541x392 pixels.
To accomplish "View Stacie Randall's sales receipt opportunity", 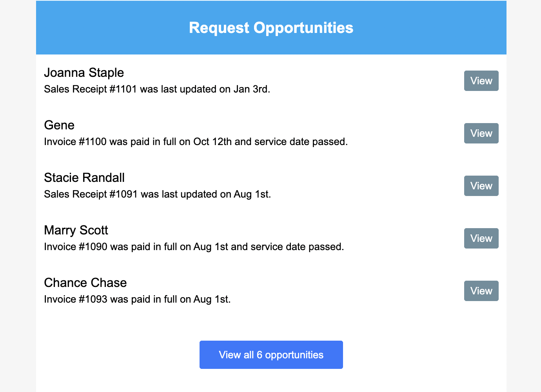I will tap(481, 186).
